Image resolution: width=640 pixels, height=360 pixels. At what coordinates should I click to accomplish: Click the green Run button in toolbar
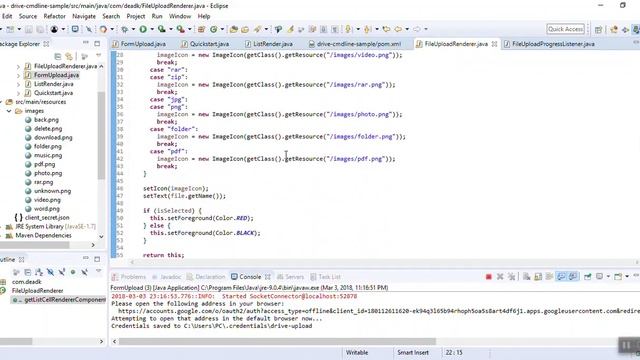143,29
